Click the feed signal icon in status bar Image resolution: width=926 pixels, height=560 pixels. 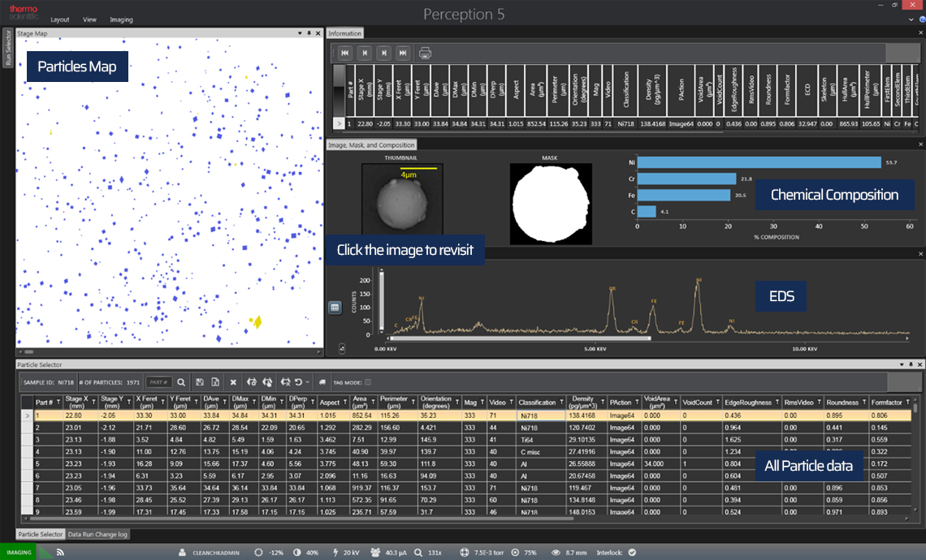pyautogui.click(x=60, y=553)
